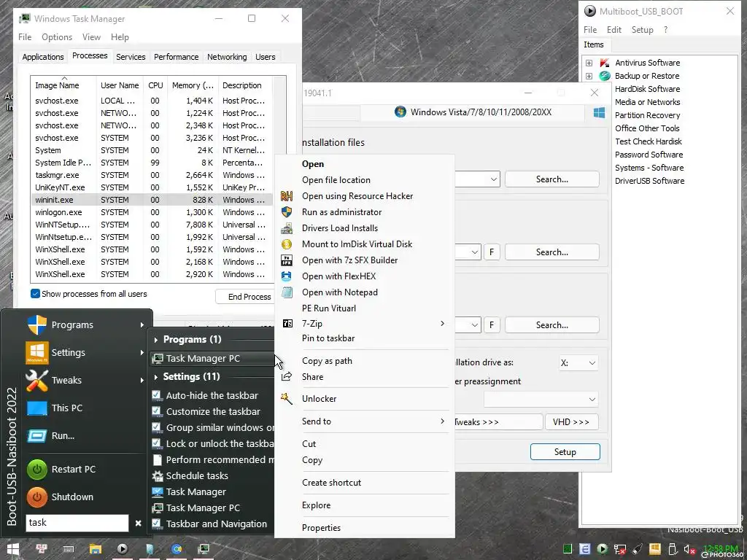Screen dimensions: 747x560
Task: Click the End Process button
Action: pos(245,297)
